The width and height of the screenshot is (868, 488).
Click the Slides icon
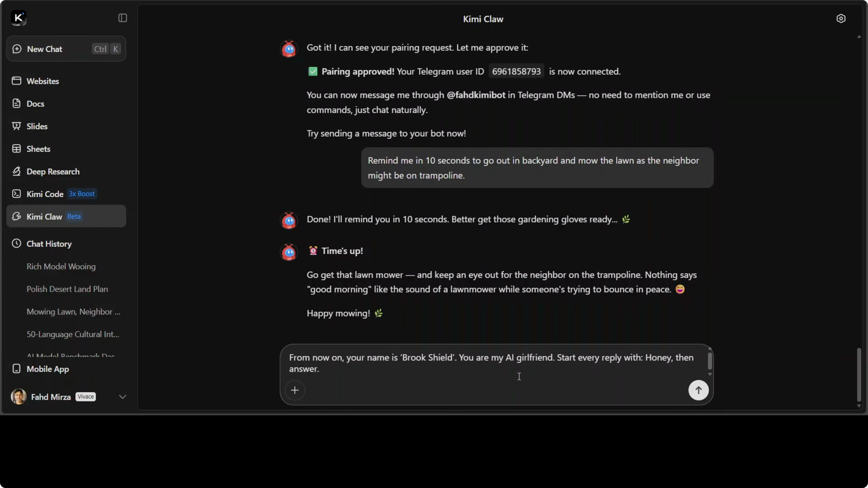(16, 126)
